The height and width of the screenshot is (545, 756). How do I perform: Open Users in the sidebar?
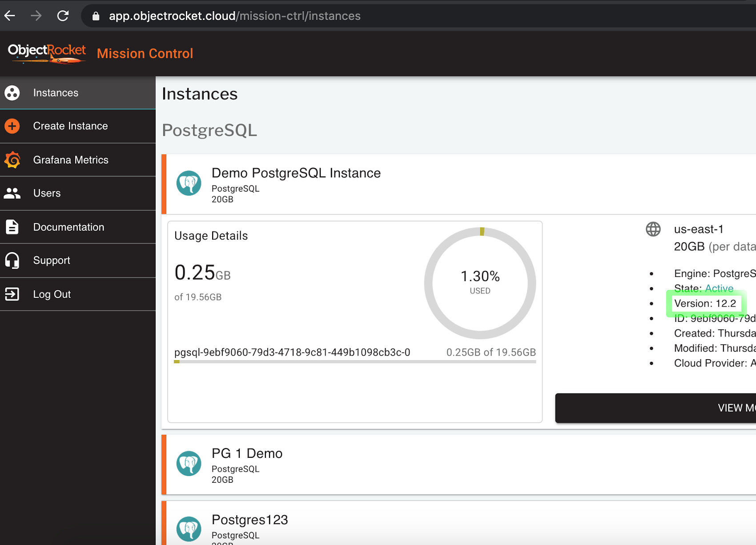coord(78,193)
